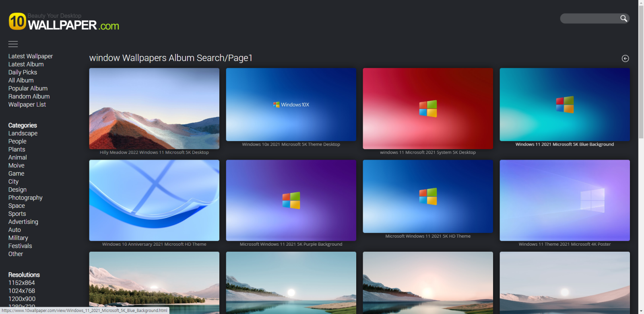
Task: Toggle the hamburger menu icon
Action: pos(13,44)
